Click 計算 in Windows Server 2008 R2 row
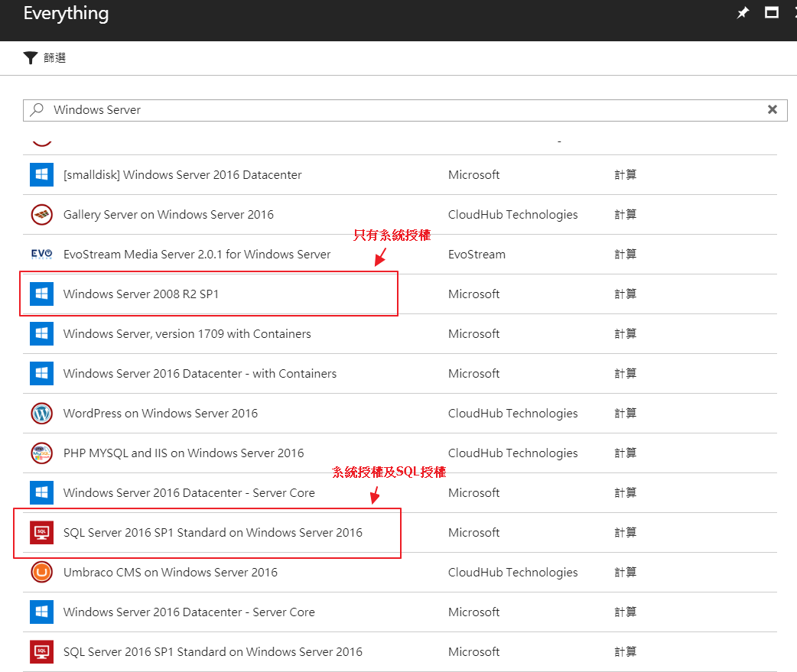 (x=625, y=294)
